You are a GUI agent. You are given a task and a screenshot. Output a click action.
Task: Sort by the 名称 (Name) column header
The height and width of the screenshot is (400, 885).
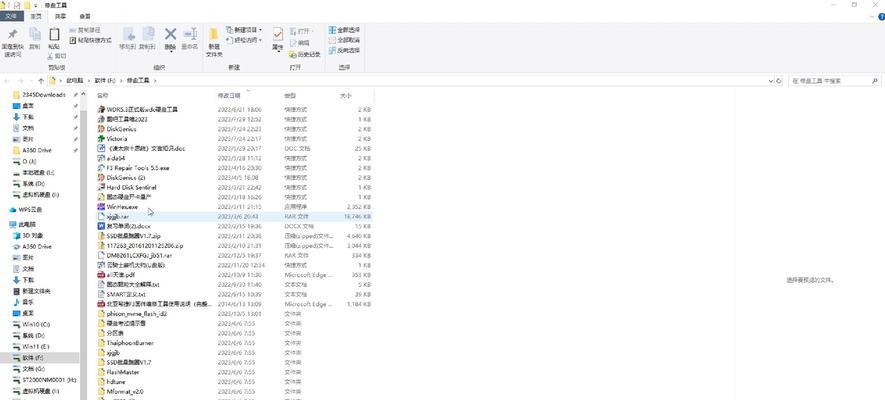click(102, 96)
